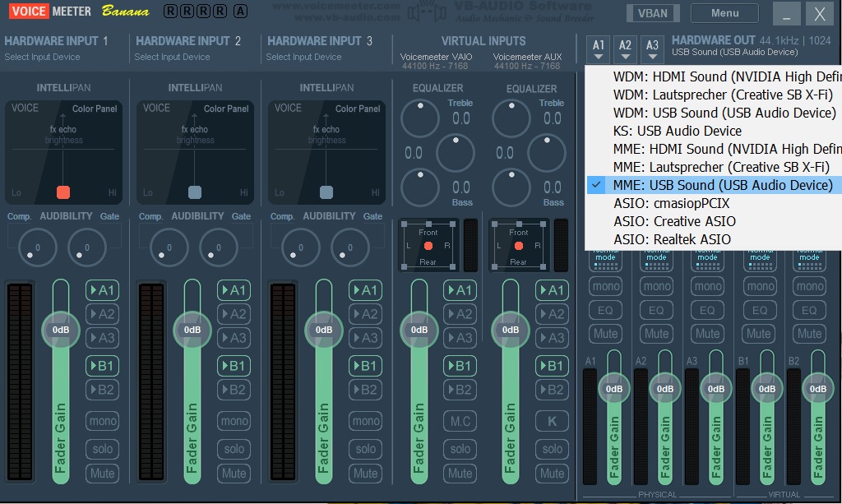Choose checked MME: USB Sound (USB Audio Device)
This screenshot has width=842, height=504.
click(x=715, y=185)
